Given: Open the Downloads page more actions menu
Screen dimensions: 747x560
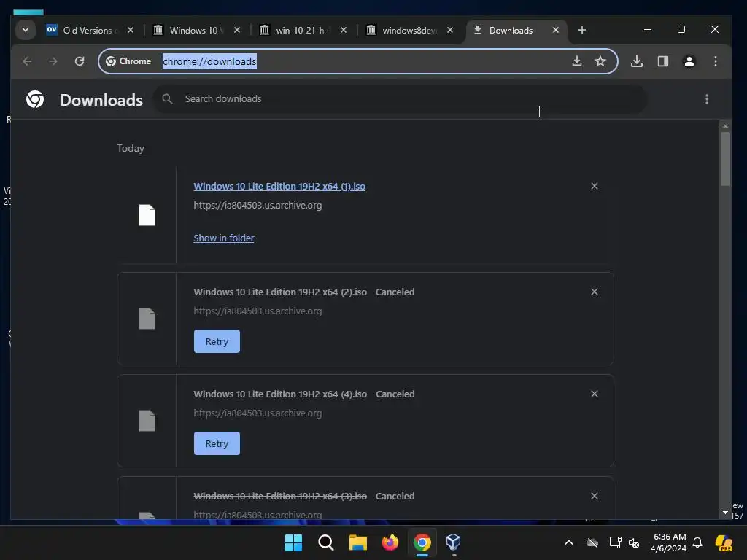Looking at the screenshot, I should coord(706,99).
